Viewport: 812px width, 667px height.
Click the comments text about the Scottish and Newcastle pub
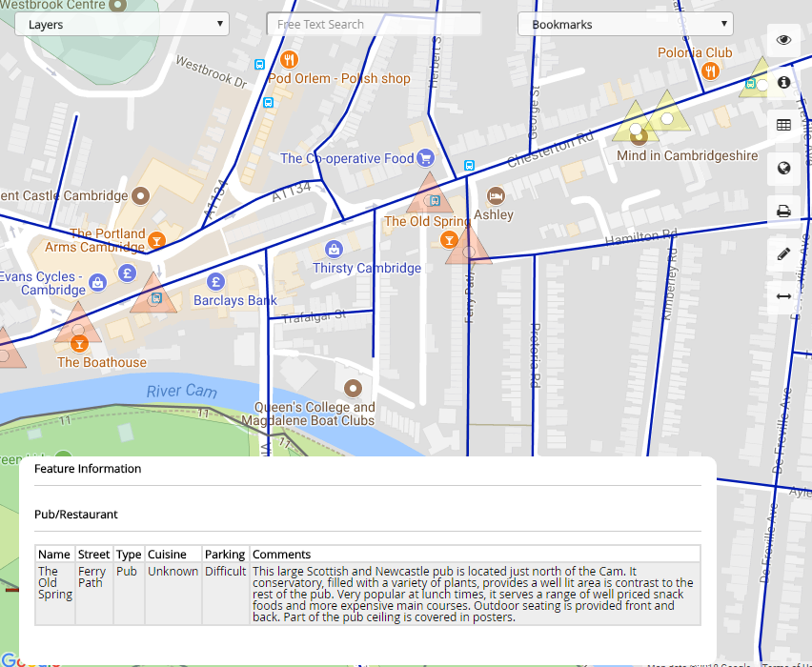[x=474, y=594]
